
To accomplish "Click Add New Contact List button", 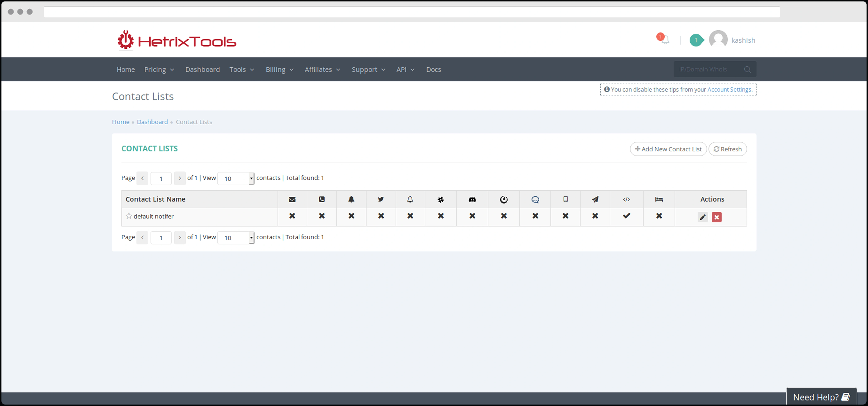I will click(668, 149).
